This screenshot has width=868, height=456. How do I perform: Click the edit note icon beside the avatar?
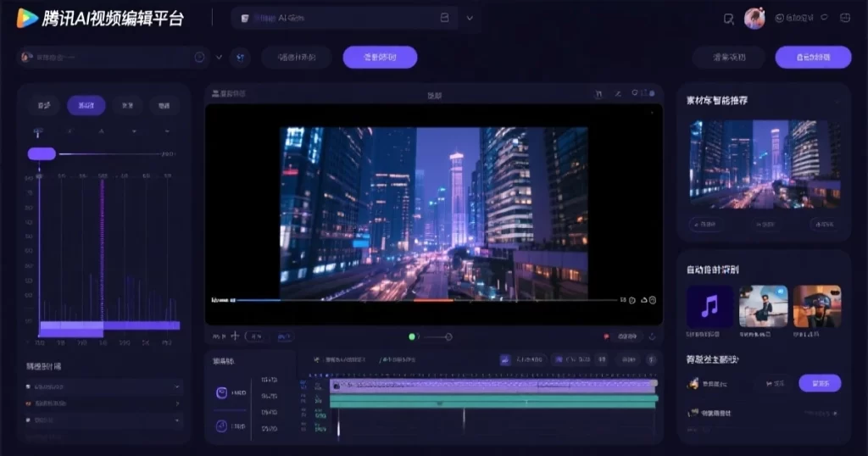pyautogui.click(x=729, y=19)
